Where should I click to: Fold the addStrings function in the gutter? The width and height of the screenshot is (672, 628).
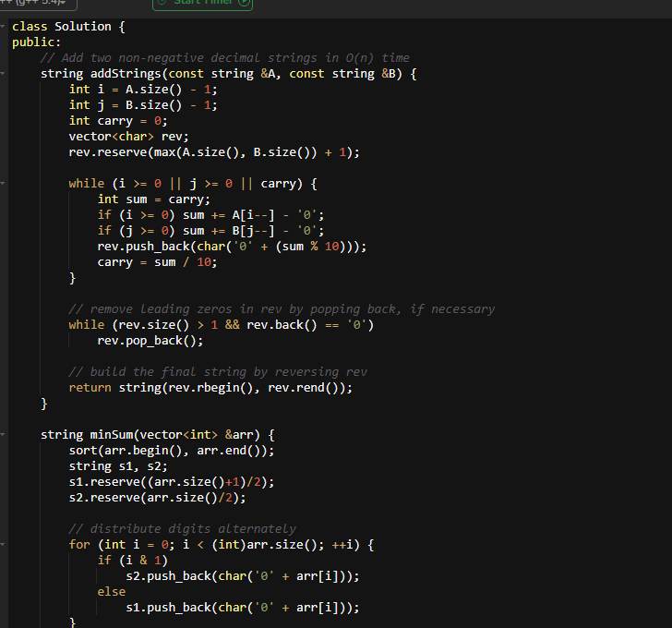(x=3, y=74)
